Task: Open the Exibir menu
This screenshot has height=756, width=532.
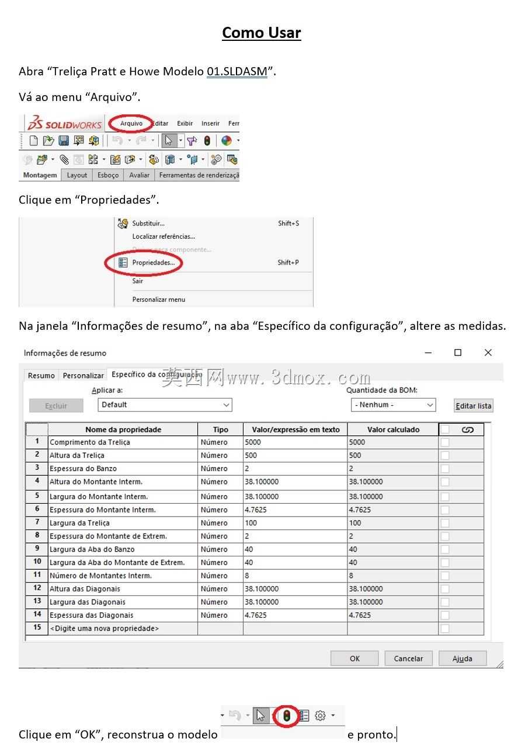Action: click(185, 124)
